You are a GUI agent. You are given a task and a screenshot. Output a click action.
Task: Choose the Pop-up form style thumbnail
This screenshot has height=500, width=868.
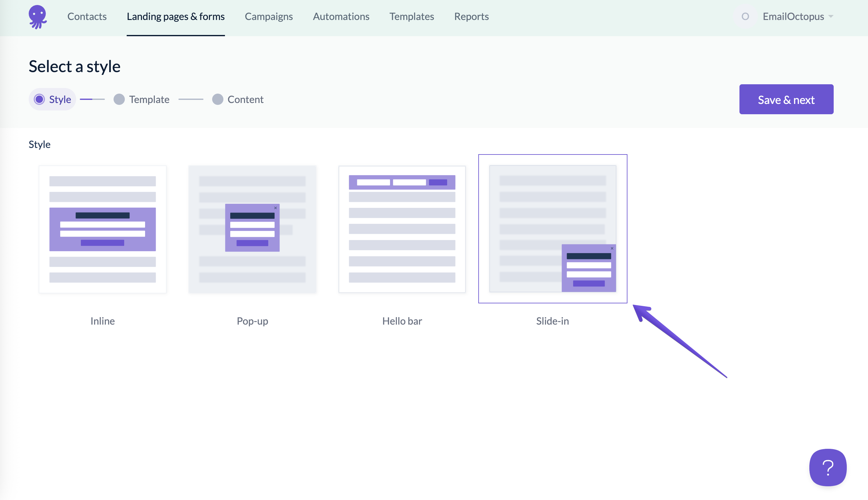click(252, 229)
